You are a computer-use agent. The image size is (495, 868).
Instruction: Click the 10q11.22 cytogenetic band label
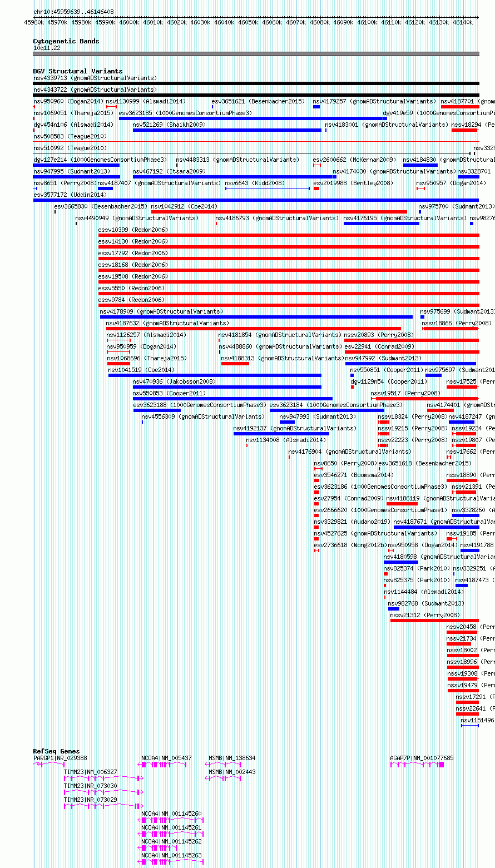coord(47,48)
